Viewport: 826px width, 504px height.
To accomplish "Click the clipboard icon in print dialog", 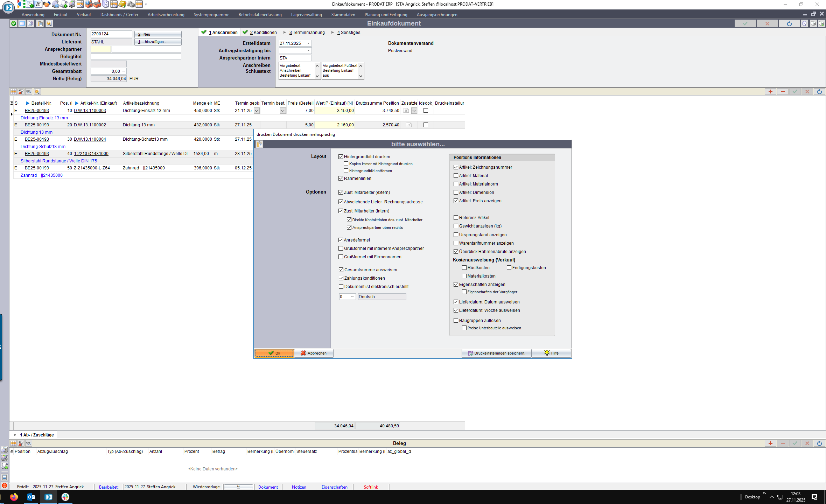I will pyautogui.click(x=259, y=144).
